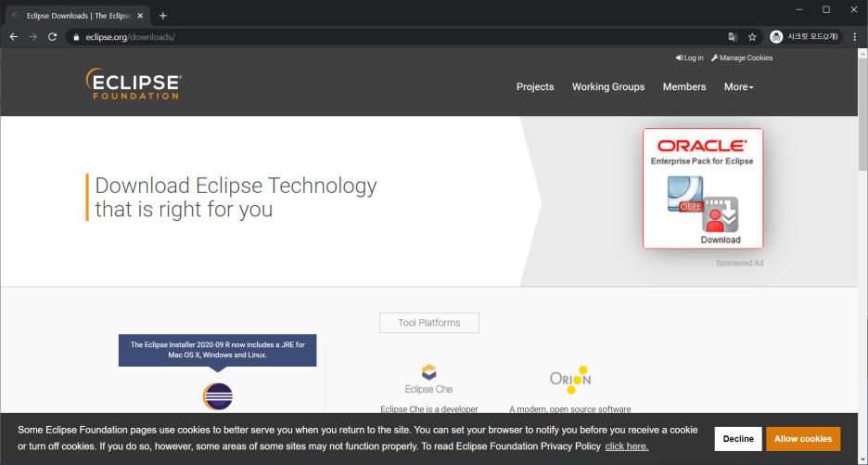Click the Orion logo
Screen dimensions: 868x465
[570, 380]
